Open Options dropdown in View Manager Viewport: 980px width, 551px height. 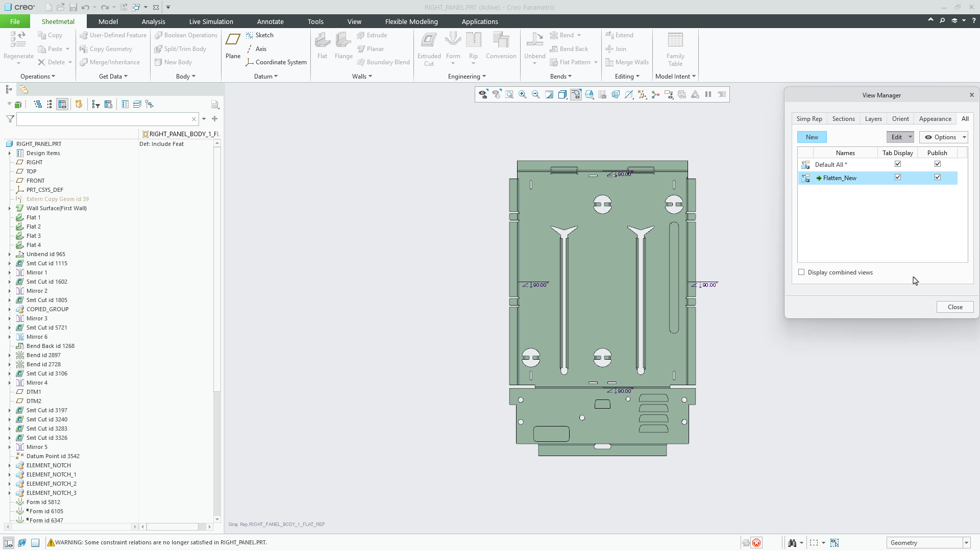point(943,137)
